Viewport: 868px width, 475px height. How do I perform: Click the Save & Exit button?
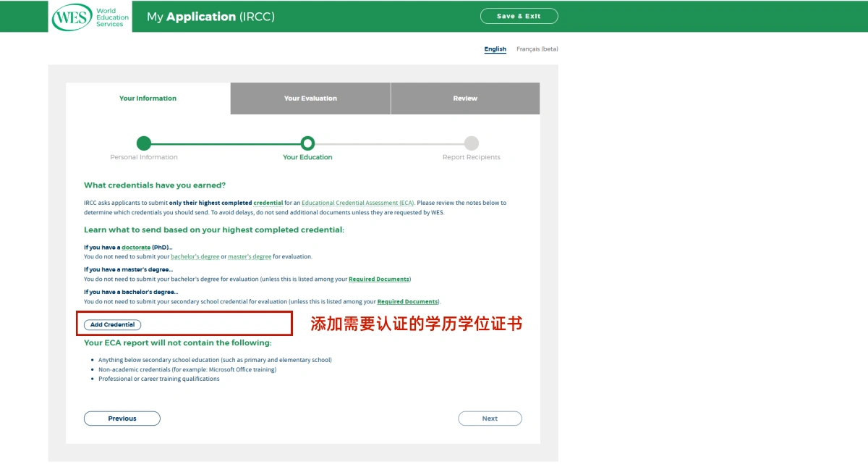coord(519,16)
